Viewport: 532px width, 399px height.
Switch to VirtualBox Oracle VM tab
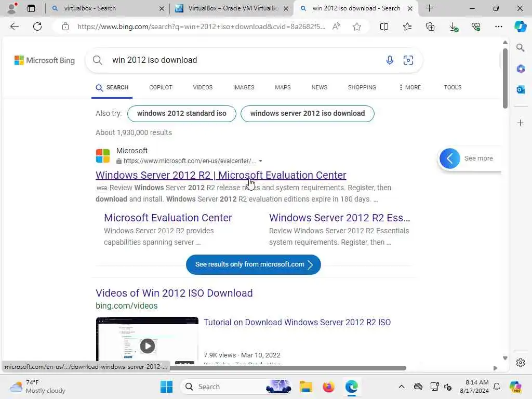click(x=231, y=8)
